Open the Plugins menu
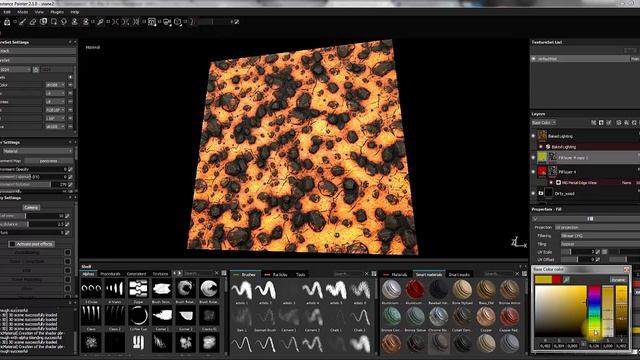 (x=57, y=12)
